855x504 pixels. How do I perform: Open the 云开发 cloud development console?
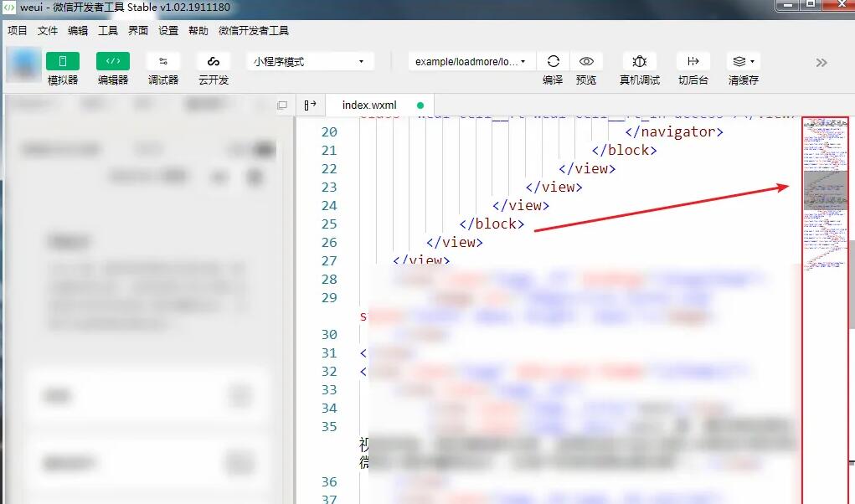coord(214,61)
